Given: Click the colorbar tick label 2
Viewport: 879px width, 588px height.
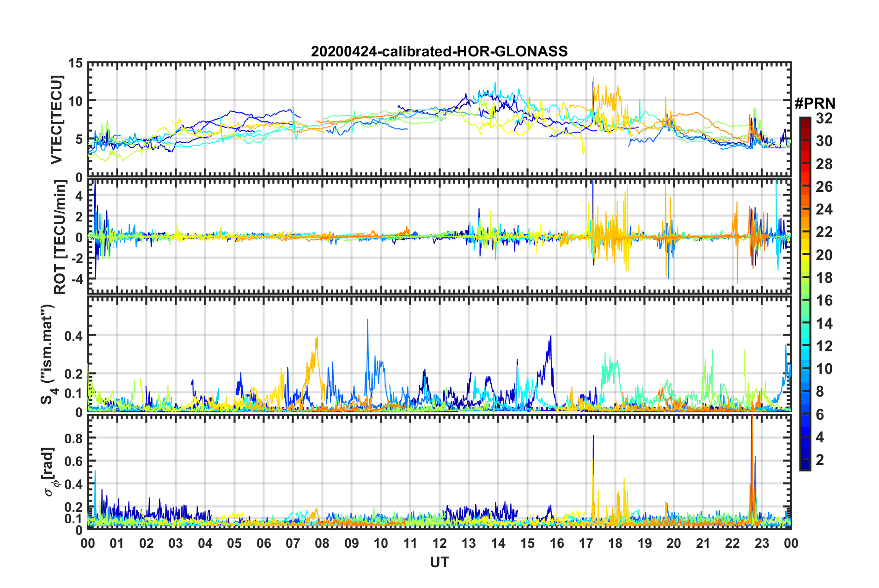Looking at the screenshot, I should [x=820, y=459].
